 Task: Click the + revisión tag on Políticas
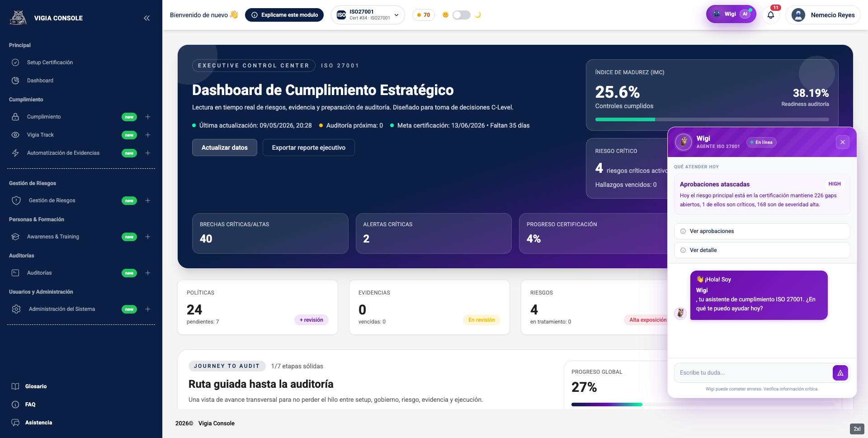coord(311,320)
